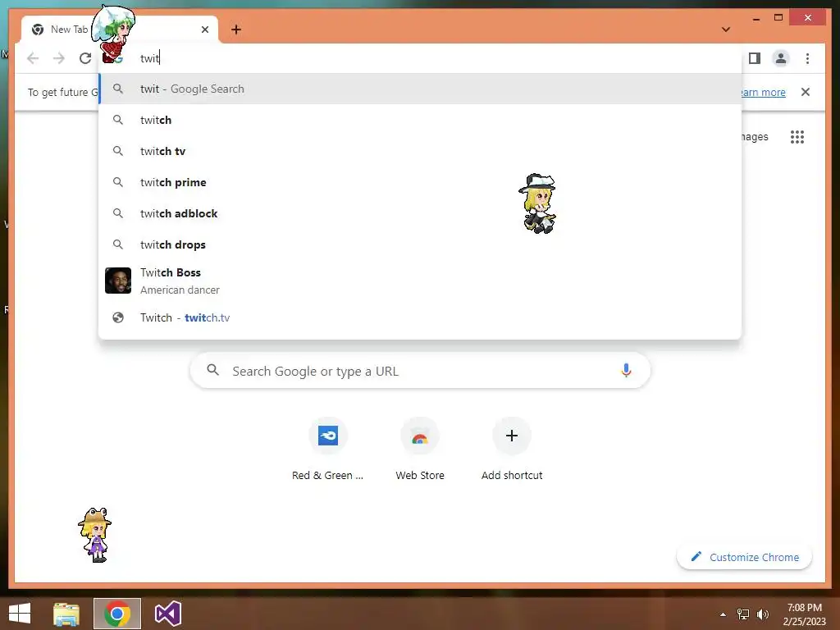Open the network icon in the system tray
Viewport: 840px width, 630px height.
(x=743, y=614)
